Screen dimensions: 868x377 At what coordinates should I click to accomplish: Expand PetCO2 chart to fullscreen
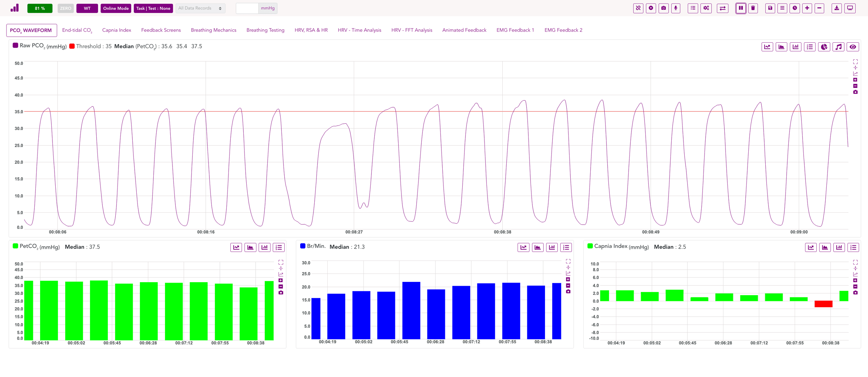coord(281,262)
